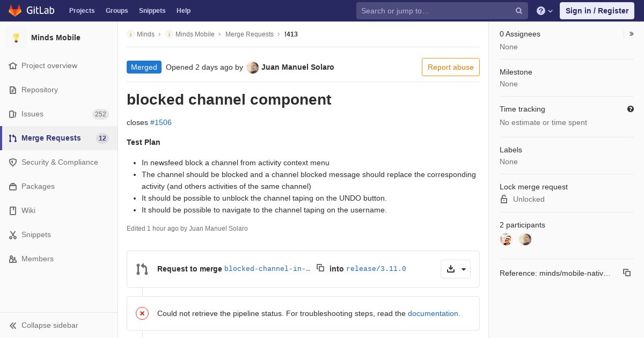Click the Minds Mobile lightbulb avatar
The height and width of the screenshot is (338, 644).
[x=16, y=38]
